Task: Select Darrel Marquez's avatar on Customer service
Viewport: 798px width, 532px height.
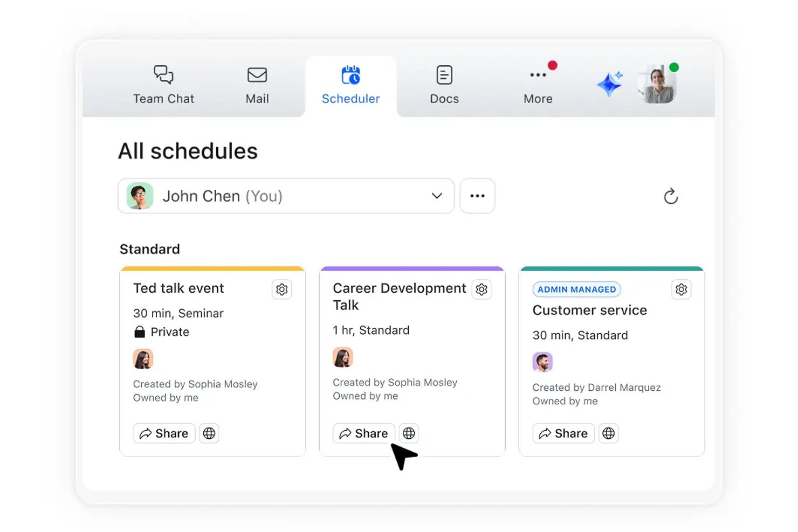Action: [542, 362]
